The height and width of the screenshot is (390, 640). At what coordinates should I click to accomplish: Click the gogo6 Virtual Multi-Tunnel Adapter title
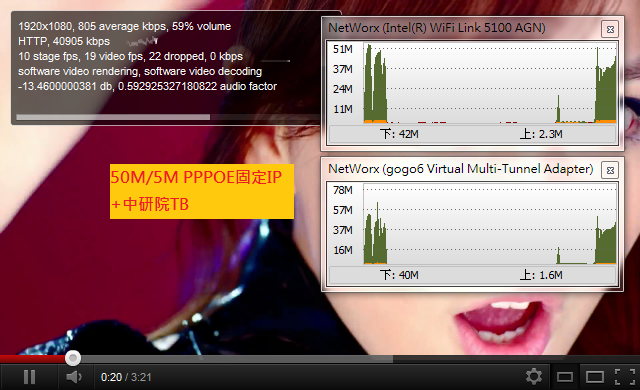tap(461, 169)
